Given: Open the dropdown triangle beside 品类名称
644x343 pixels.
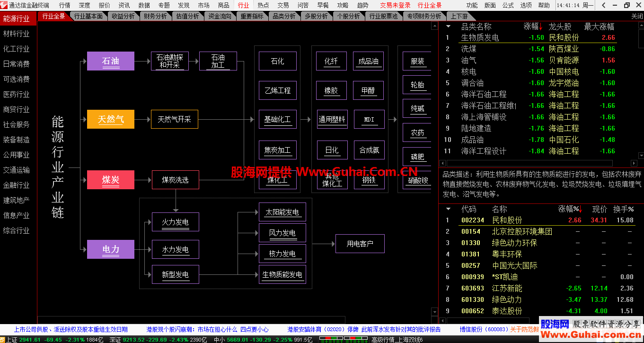Looking at the screenshot, I should pyautogui.click(x=448, y=27).
